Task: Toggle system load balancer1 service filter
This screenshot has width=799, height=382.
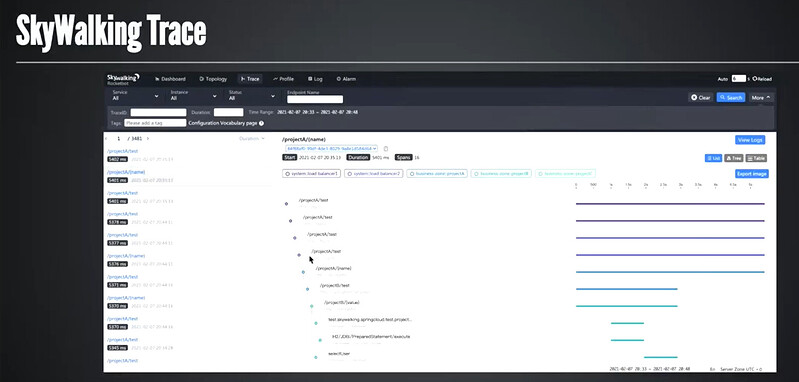Action: tap(311, 174)
